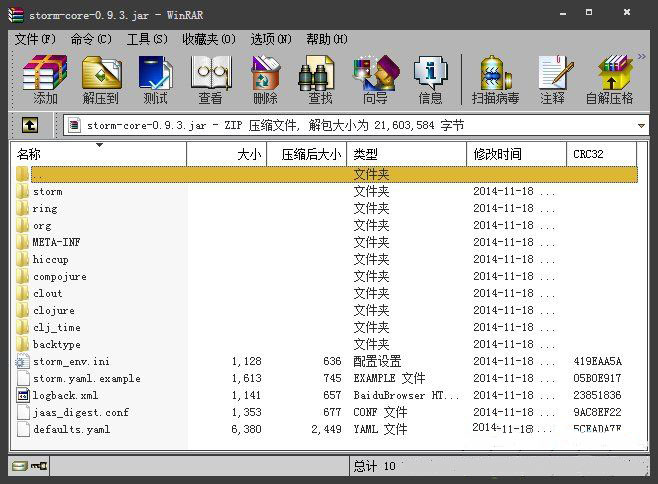Sort by 名称 column header
Viewport: 658px width, 484px height.
pos(98,154)
